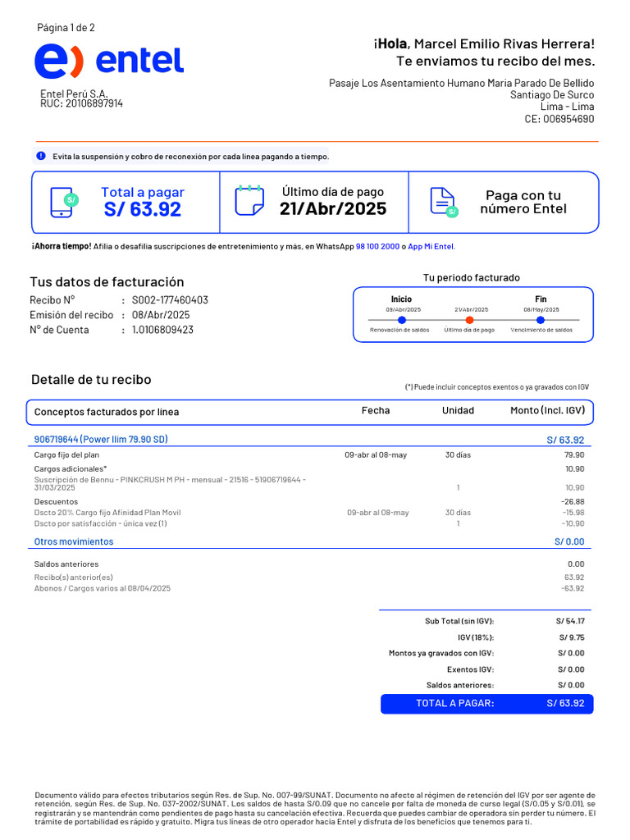Click the calendar icon for último día de pago

(x=249, y=200)
